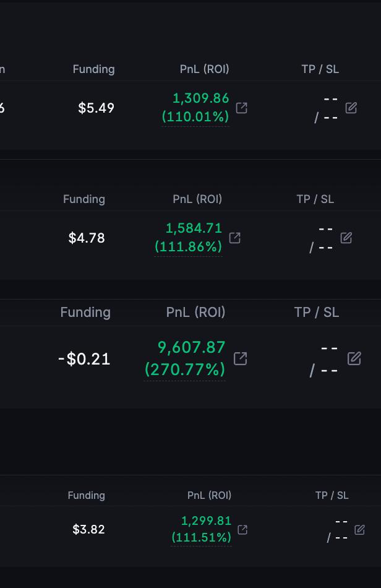Open share icon beside 1,584.71 PnL
Viewport: 381px width, 588px height.
[x=235, y=238]
